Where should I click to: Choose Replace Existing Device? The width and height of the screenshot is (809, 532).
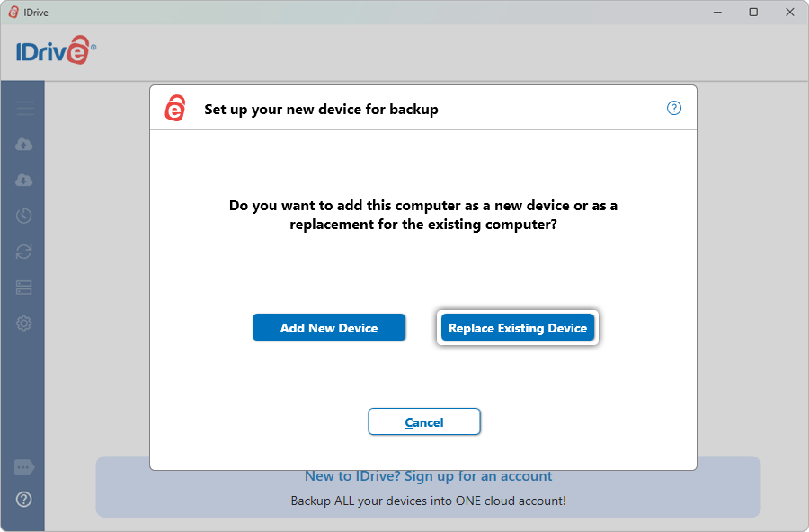pos(518,328)
